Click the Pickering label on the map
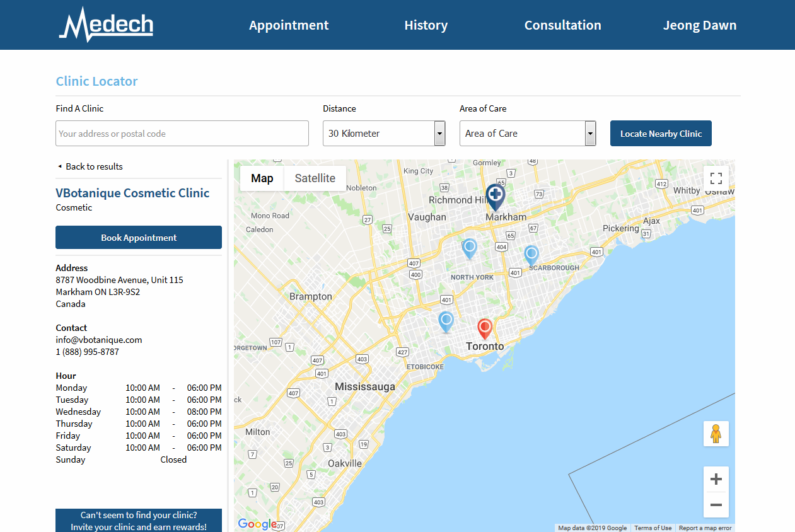Viewport: 795px width, 532px height. [621, 228]
